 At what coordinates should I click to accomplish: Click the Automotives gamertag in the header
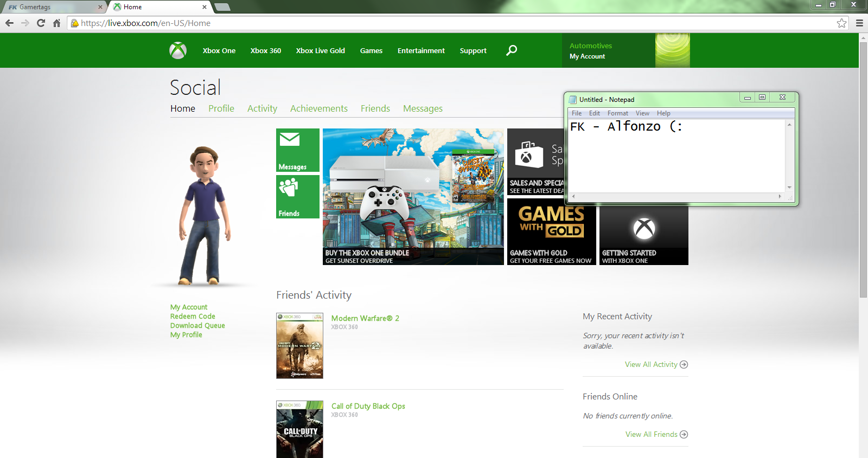point(591,46)
